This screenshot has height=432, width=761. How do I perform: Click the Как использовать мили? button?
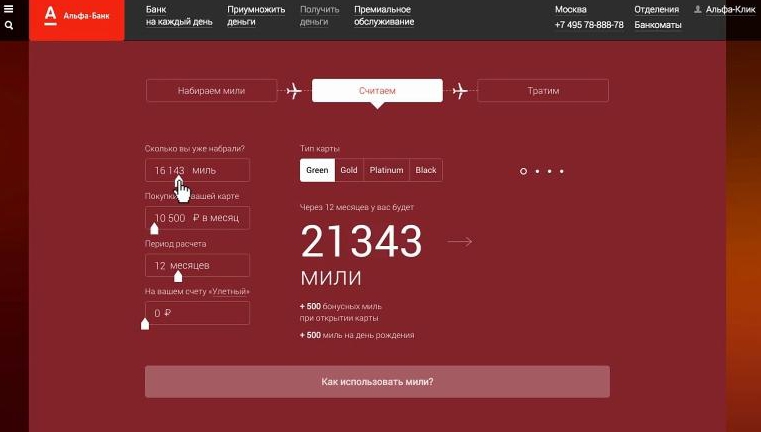377,382
